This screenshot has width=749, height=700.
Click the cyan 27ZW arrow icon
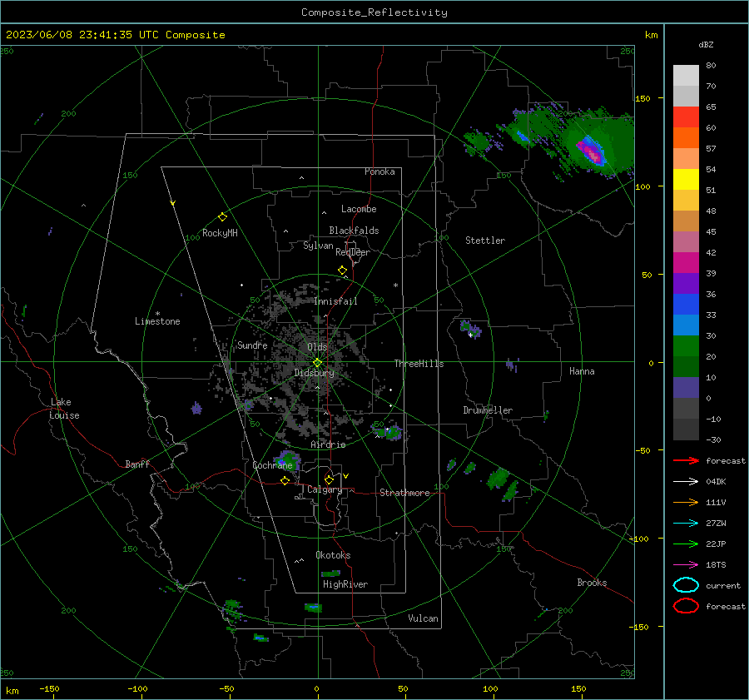click(686, 523)
